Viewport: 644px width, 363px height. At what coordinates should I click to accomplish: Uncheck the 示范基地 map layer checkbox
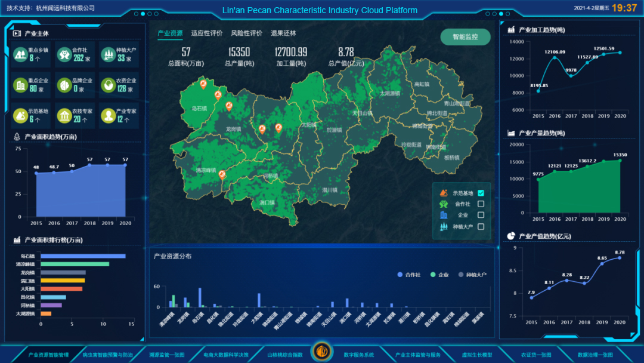coord(481,193)
